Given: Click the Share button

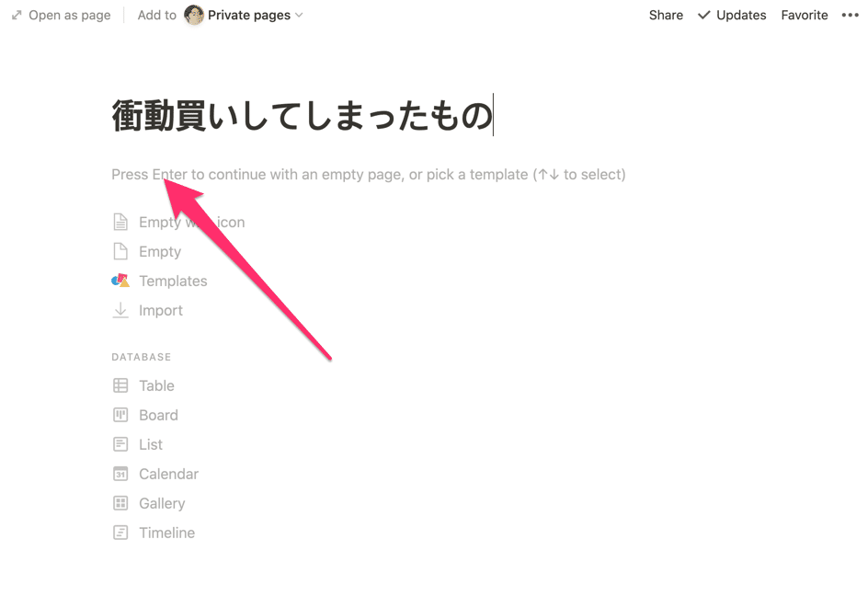Looking at the screenshot, I should (665, 15).
